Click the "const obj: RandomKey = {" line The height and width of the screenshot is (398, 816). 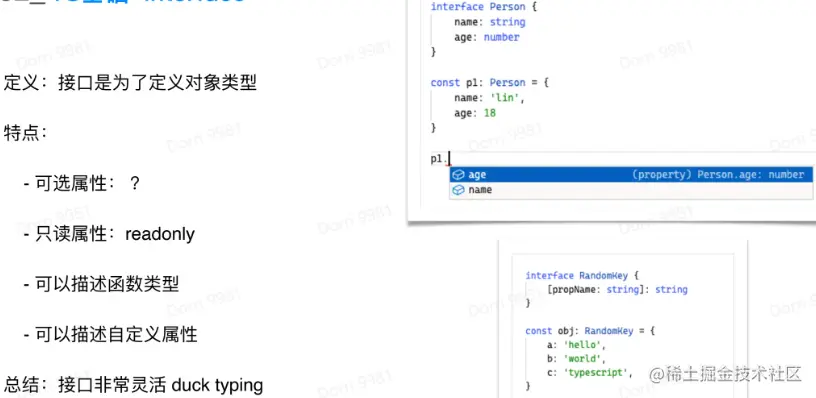tap(590, 331)
